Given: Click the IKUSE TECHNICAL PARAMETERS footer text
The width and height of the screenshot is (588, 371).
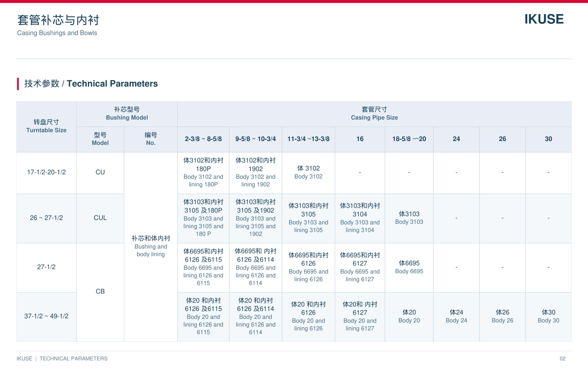Looking at the screenshot, I should pos(62,358).
